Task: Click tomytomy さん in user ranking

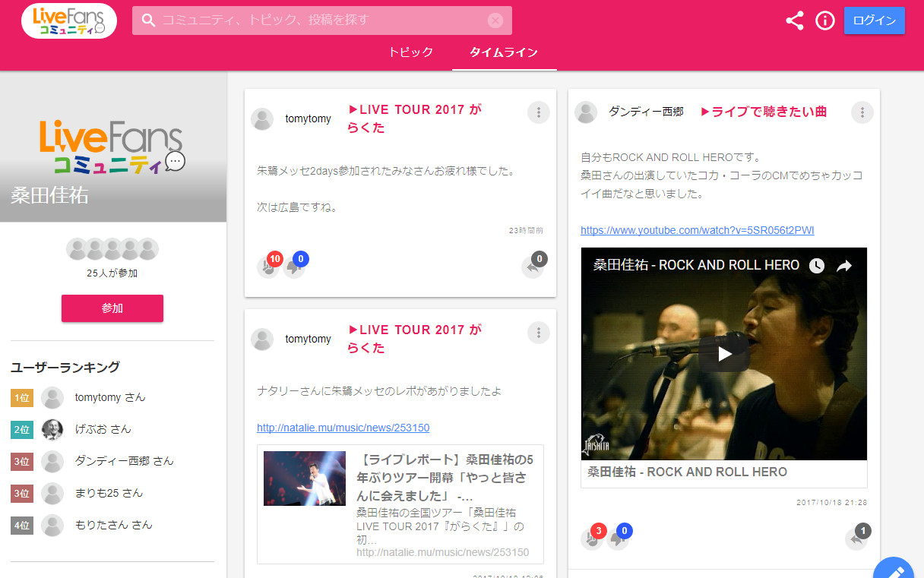Action: (x=110, y=397)
